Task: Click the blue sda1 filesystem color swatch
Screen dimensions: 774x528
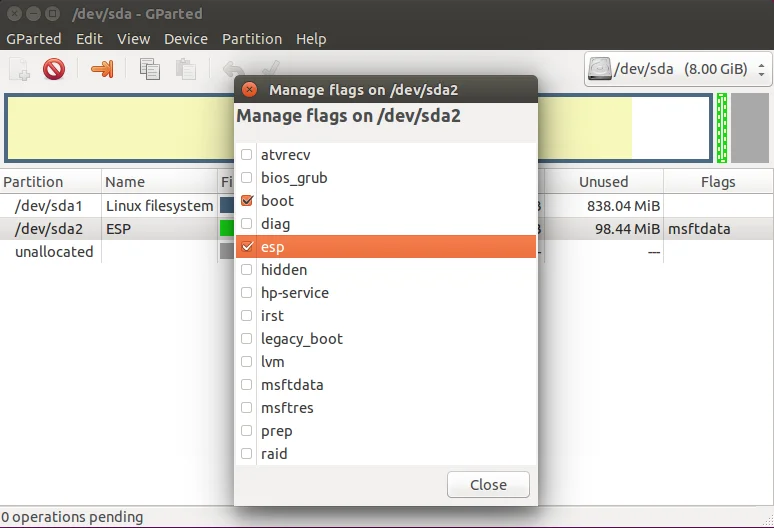Action: [x=227, y=205]
